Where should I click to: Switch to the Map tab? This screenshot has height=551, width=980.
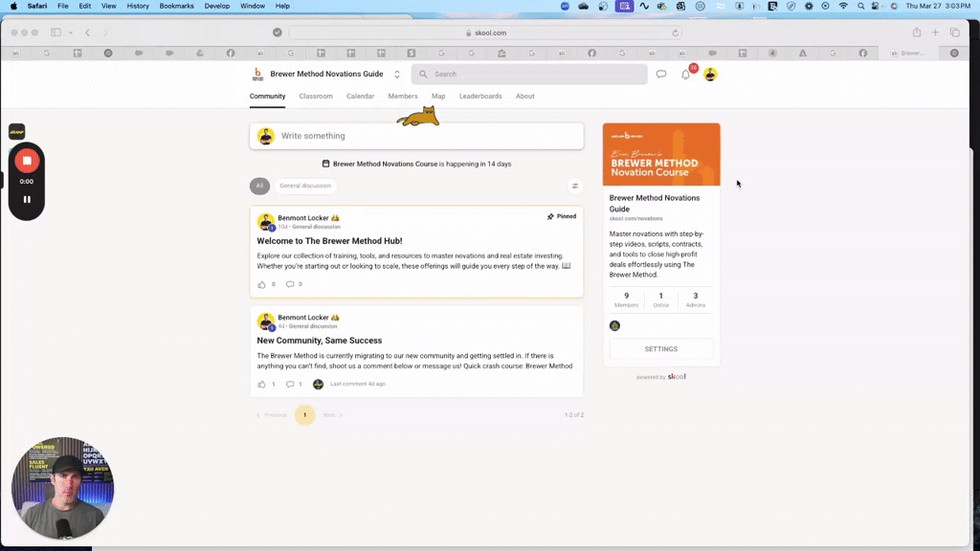pos(438,97)
